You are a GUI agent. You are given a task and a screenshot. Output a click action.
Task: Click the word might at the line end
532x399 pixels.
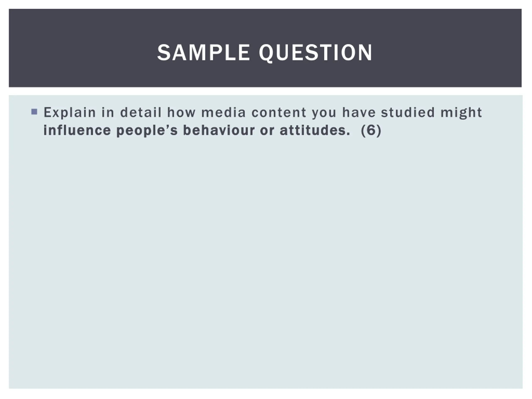click(x=461, y=113)
